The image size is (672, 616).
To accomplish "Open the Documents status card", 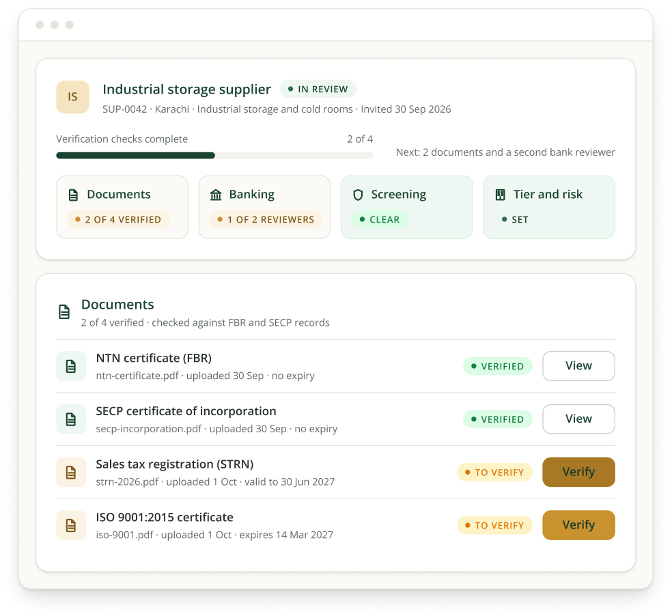I will pos(122,207).
